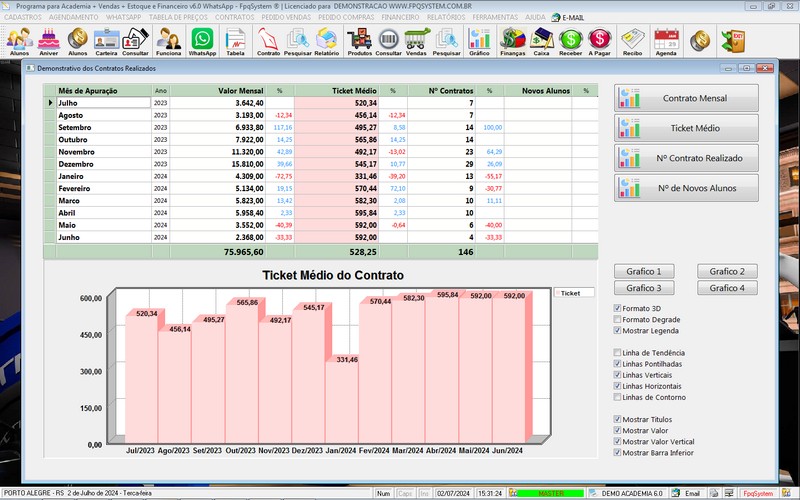Click the Aniver birthday cake icon
Screen dimensions: 800x500
tap(48, 41)
